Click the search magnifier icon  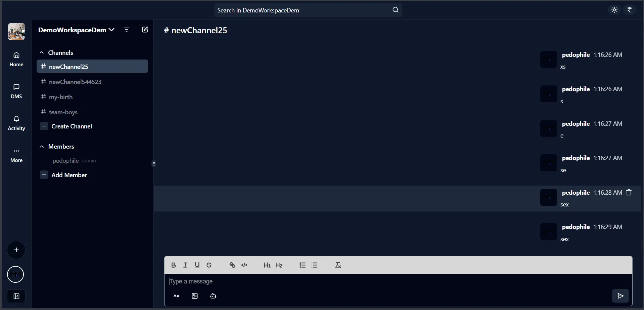tap(395, 10)
